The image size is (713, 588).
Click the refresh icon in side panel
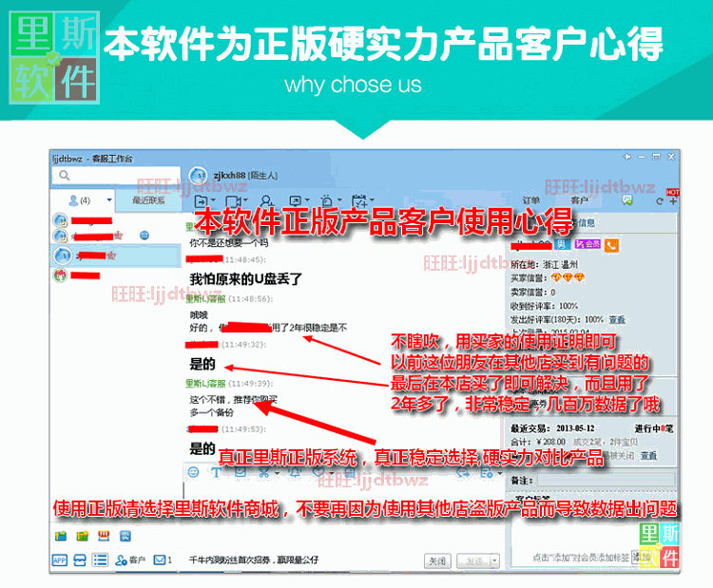pos(660,201)
